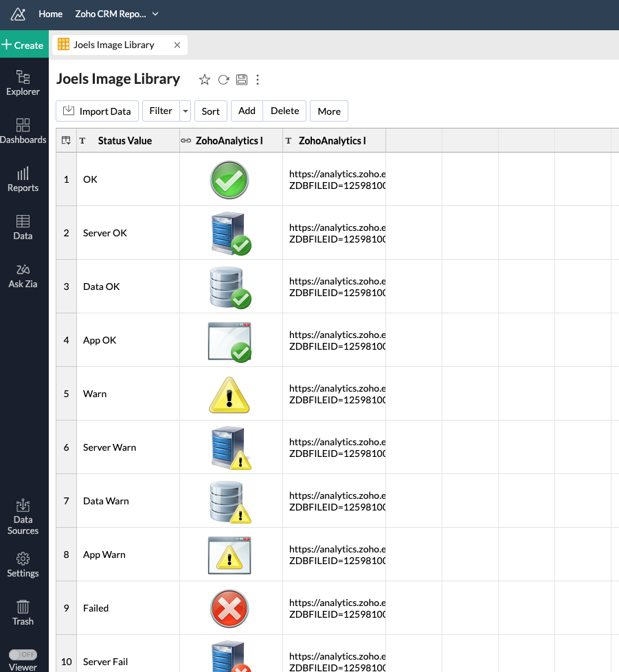Open Ask Zia assistant

coord(23,275)
